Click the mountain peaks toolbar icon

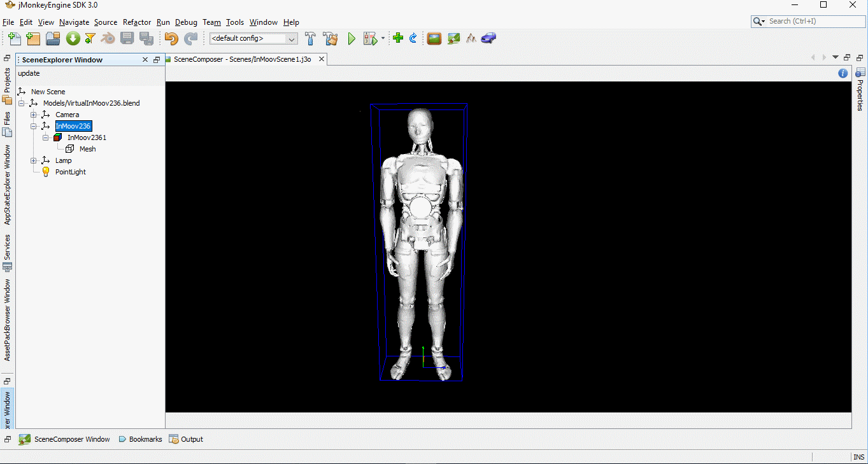tap(471, 38)
